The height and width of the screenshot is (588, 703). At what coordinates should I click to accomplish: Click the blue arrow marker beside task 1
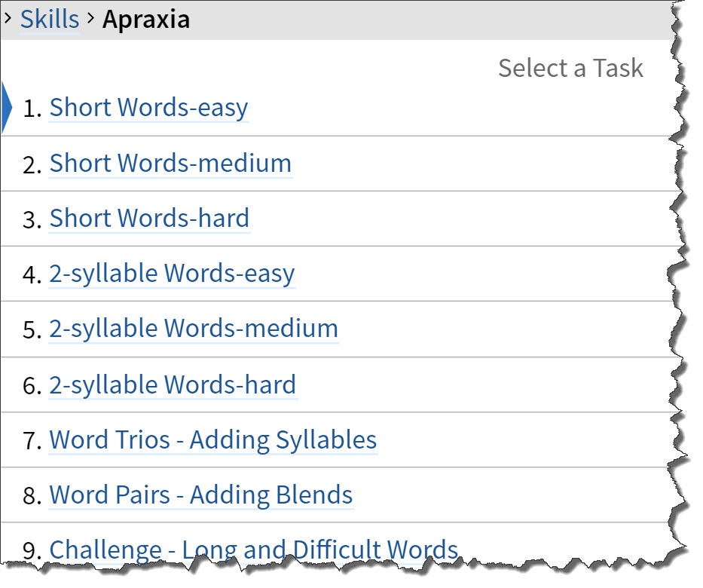[x=7, y=108]
